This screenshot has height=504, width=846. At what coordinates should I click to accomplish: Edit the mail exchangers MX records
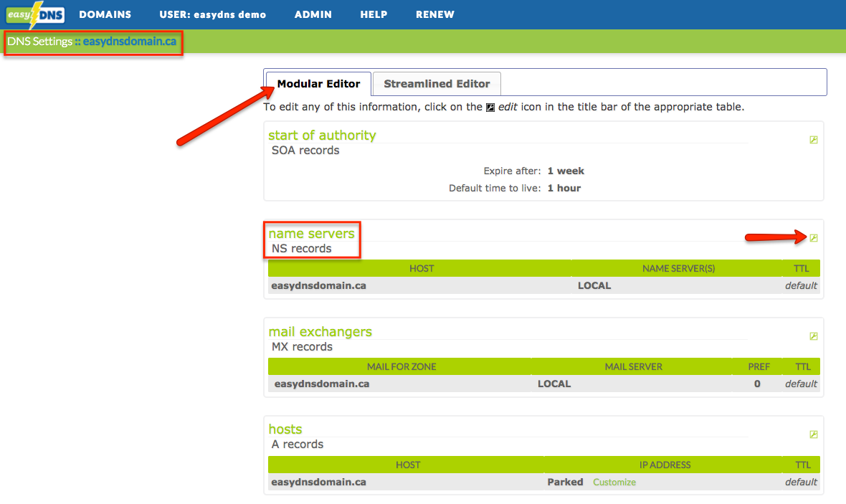(814, 336)
